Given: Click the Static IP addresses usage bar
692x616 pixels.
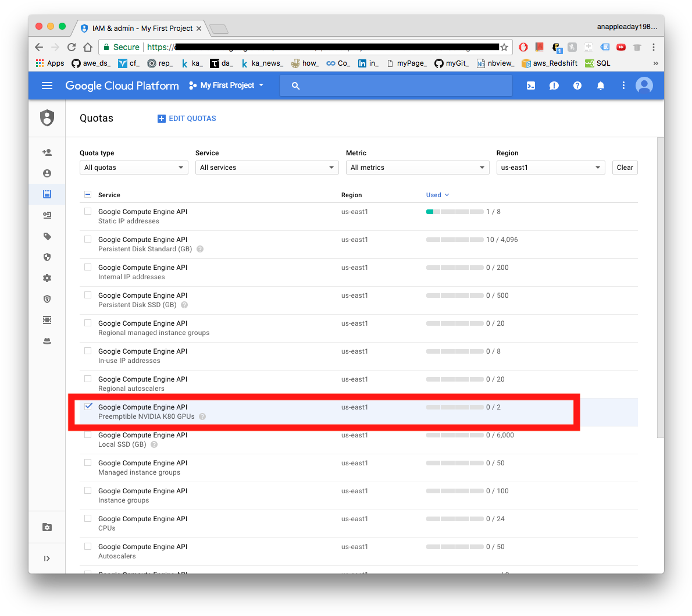Looking at the screenshot, I should pos(455,212).
